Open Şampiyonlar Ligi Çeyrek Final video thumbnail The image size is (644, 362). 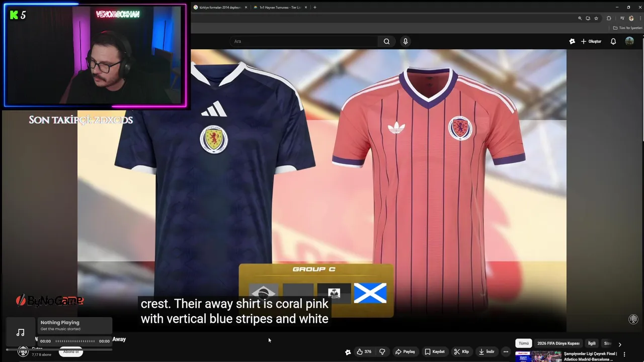click(x=538, y=356)
